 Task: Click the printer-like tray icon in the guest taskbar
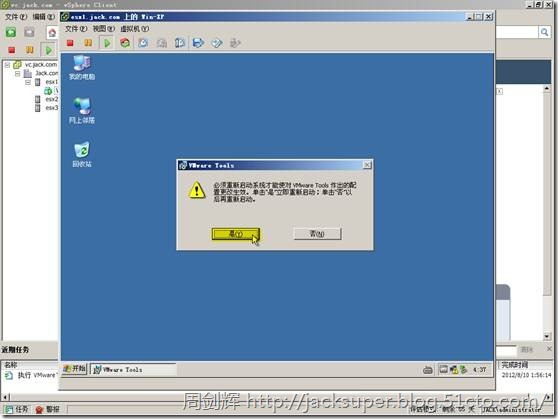428,370
